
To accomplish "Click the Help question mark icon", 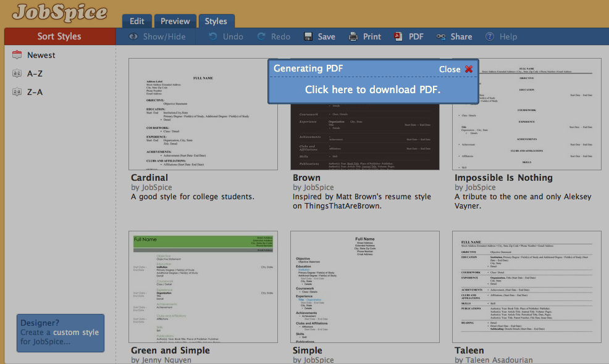I will point(490,36).
